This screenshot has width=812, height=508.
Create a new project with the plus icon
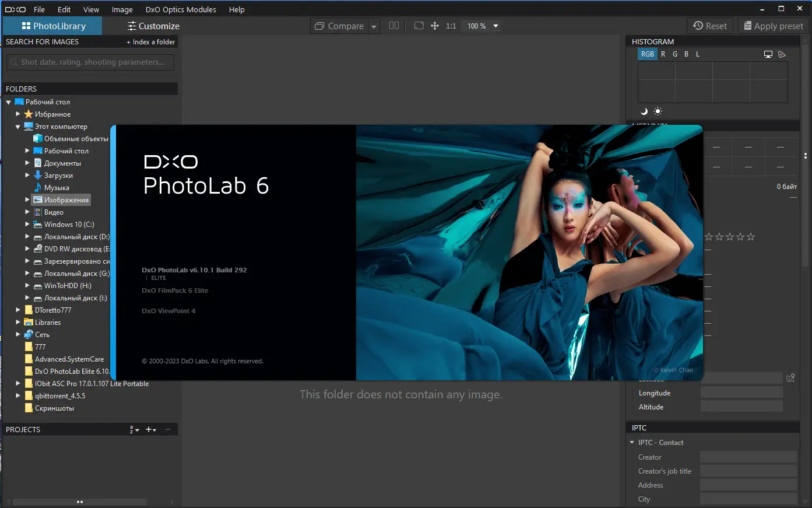click(149, 429)
